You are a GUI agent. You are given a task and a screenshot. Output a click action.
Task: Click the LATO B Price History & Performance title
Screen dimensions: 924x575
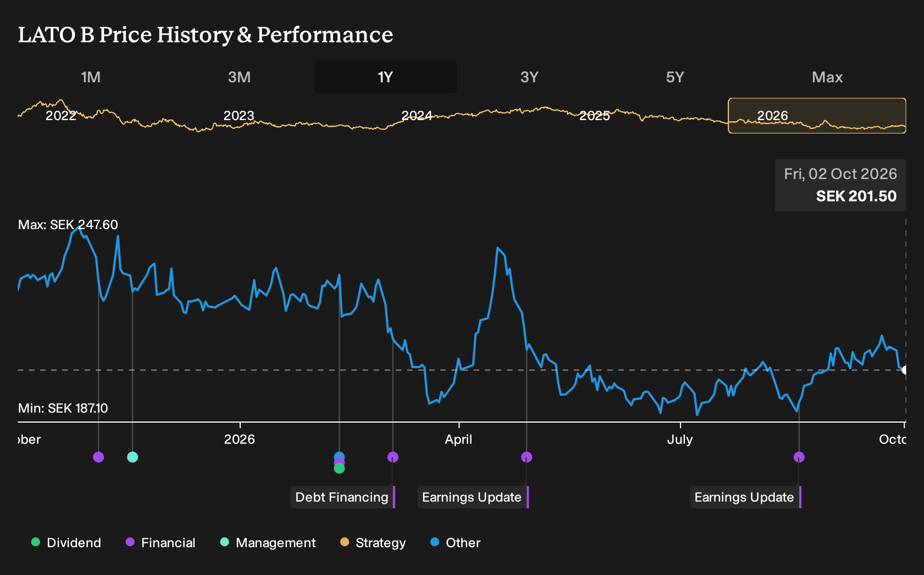(206, 34)
